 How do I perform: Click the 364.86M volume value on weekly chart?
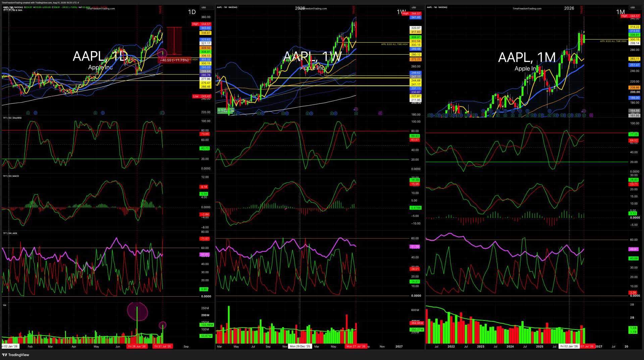417,323
